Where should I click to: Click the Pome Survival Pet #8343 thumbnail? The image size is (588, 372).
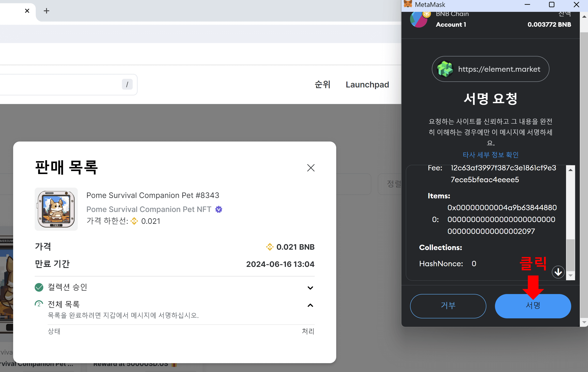(56, 209)
